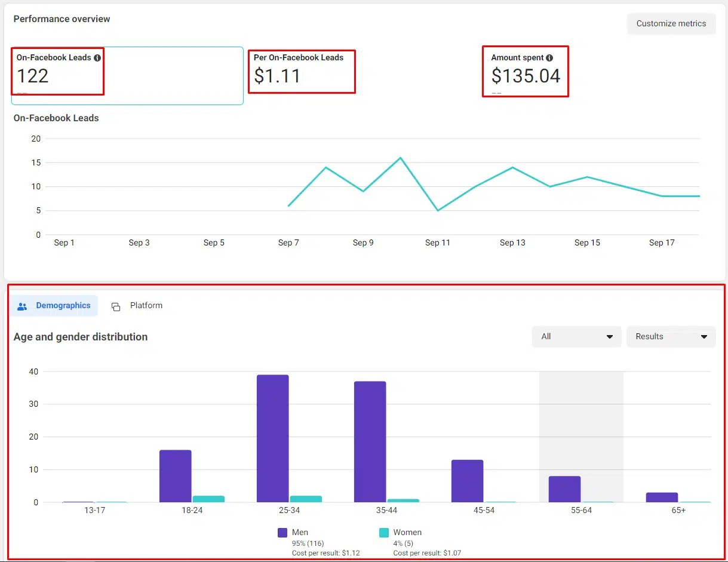Expand the All filter dropdown
The height and width of the screenshot is (562, 728).
[576, 337]
